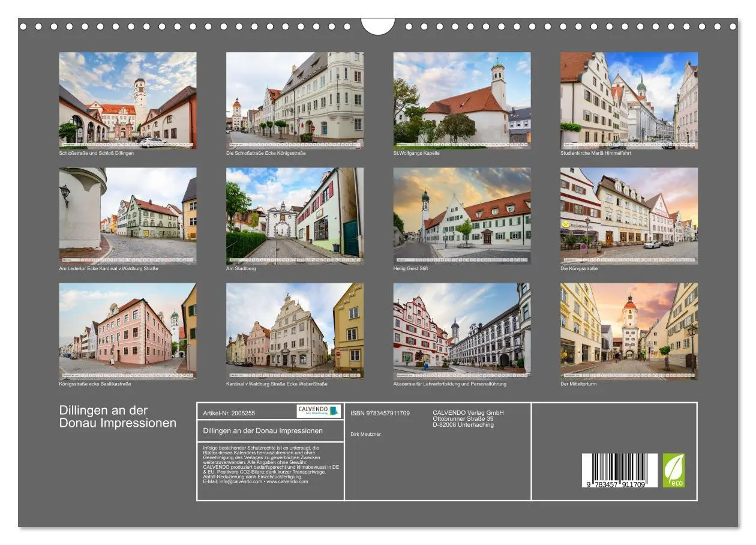Click the CALVENDO logo
The height and width of the screenshot is (545, 756).
319,411
